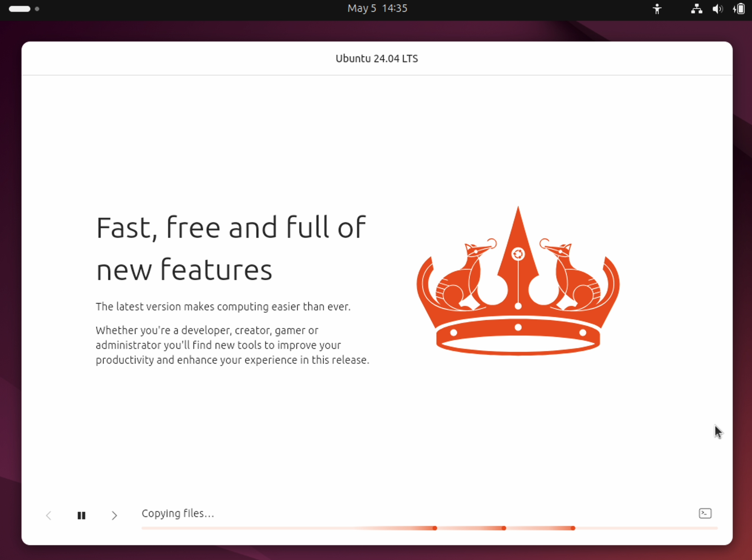This screenshot has width=752, height=560.
Task: Open the installation log terminal icon
Action: [705, 513]
